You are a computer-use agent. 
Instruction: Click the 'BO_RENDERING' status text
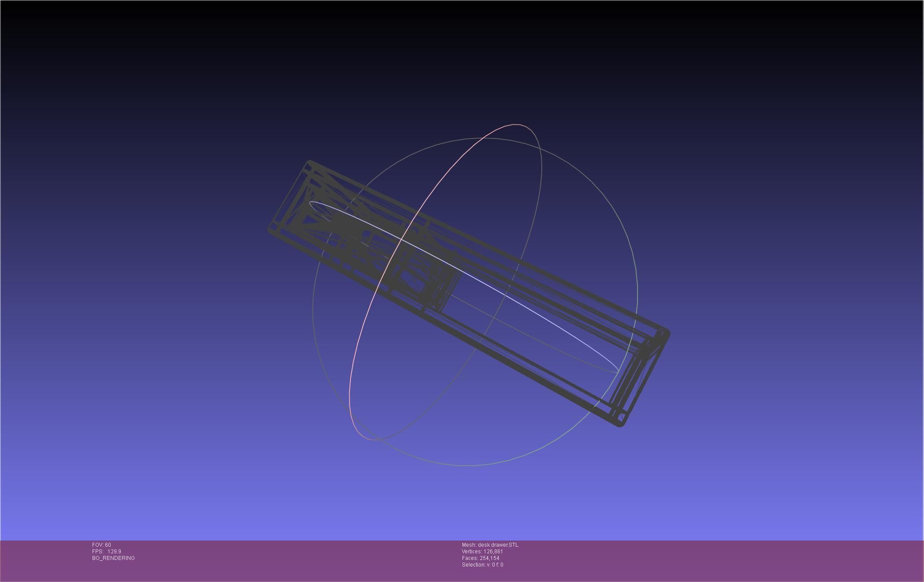(x=113, y=558)
